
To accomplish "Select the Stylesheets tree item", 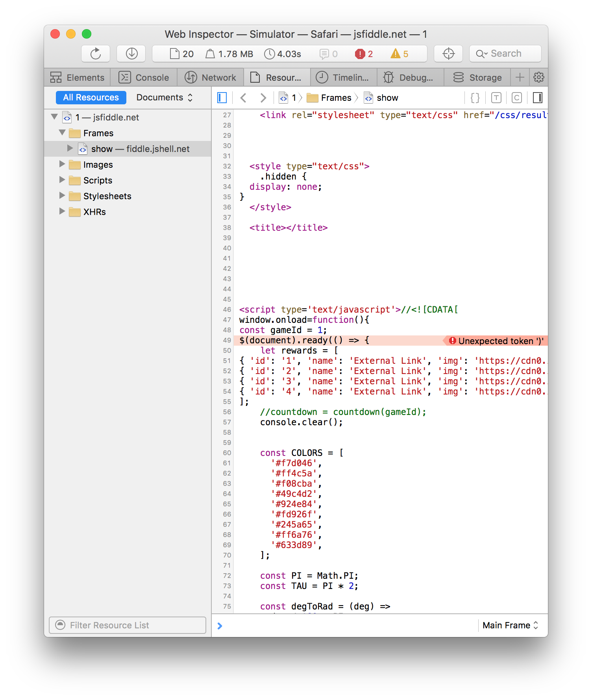I will (x=128, y=196).
